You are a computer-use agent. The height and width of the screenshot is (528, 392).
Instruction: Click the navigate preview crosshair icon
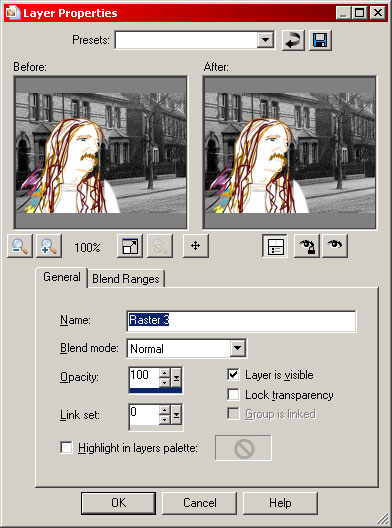click(196, 246)
